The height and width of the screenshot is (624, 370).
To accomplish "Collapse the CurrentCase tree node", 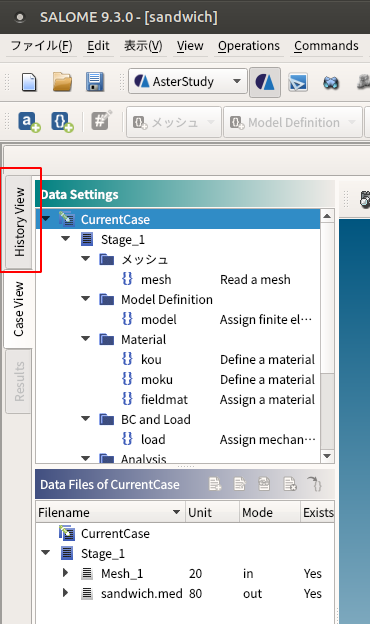I will pos(46,219).
